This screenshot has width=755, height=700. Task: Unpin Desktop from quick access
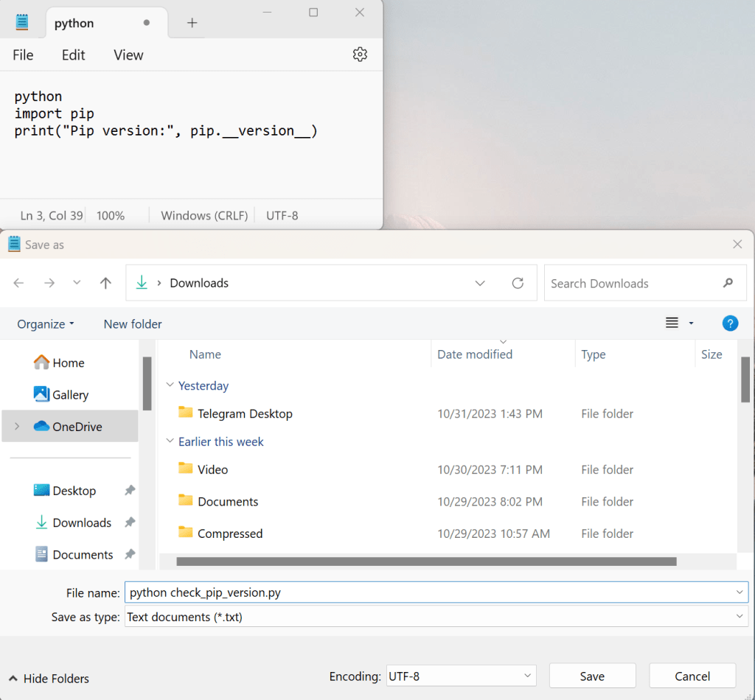(130, 491)
